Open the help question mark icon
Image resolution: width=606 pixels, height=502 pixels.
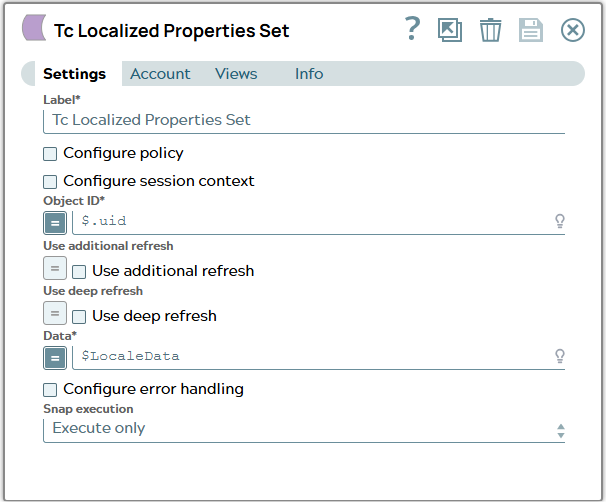click(x=412, y=29)
